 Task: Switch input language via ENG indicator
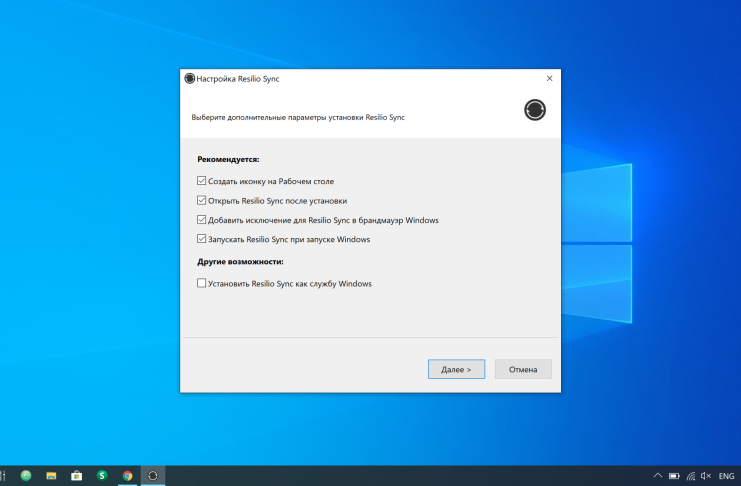(x=726, y=476)
